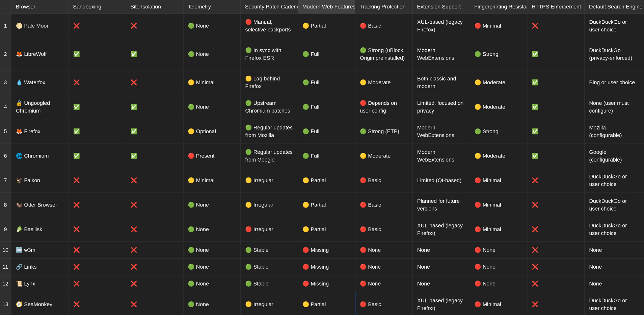Select the Default Search Engine column header

pyautogui.click(x=614, y=7)
